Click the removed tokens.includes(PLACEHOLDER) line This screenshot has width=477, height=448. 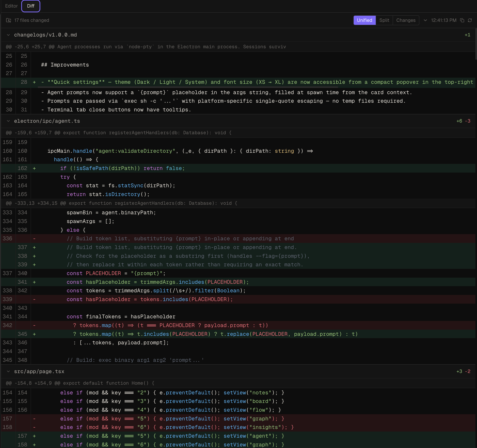pyautogui.click(x=238, y=299)
